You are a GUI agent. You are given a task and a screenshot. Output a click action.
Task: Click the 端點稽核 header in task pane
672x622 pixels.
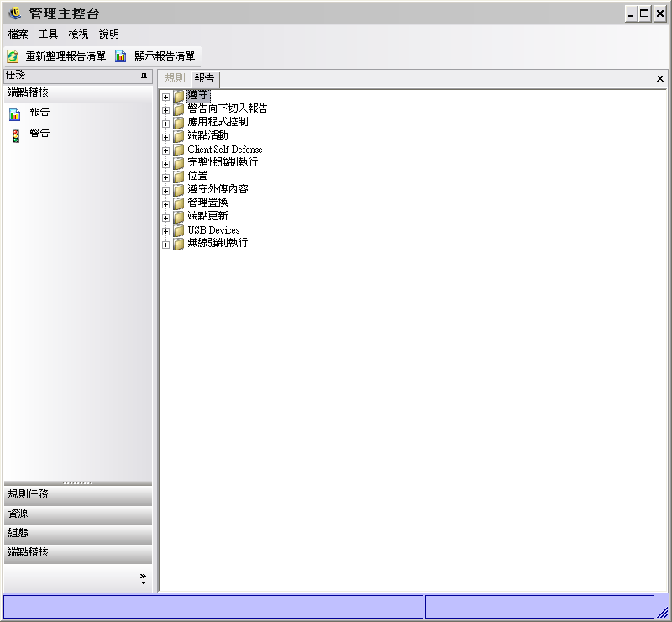coord(78,92)
